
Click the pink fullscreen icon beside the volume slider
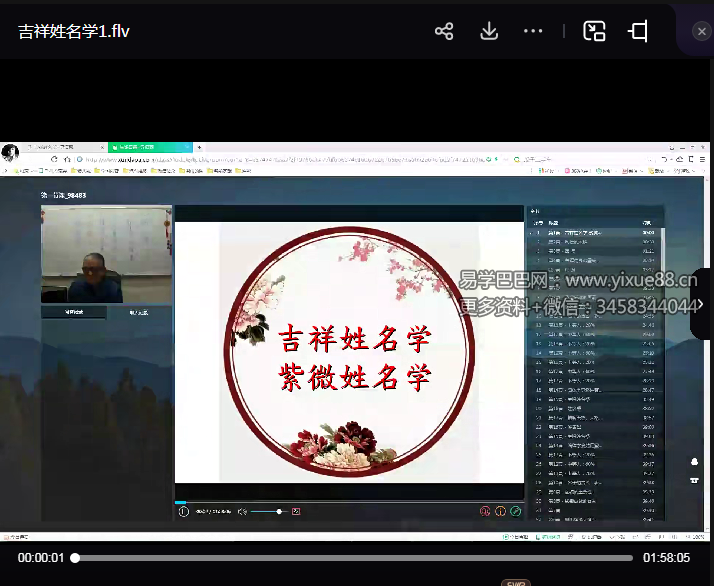point(296,511)
